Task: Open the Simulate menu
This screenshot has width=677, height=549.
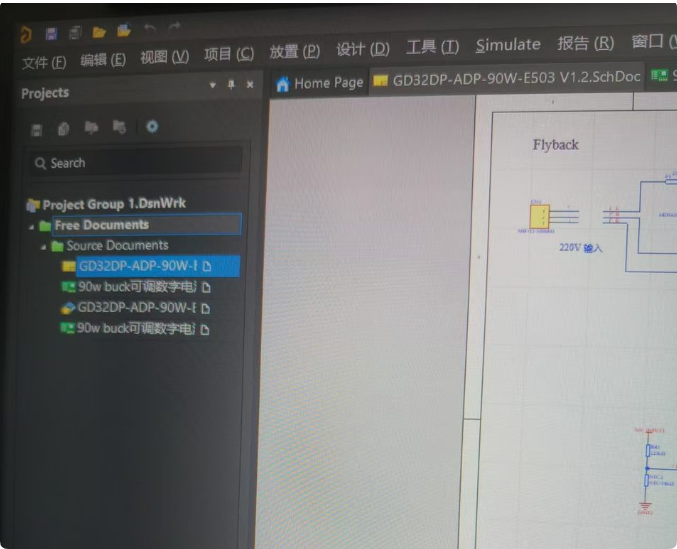Action: coord(508,45)
